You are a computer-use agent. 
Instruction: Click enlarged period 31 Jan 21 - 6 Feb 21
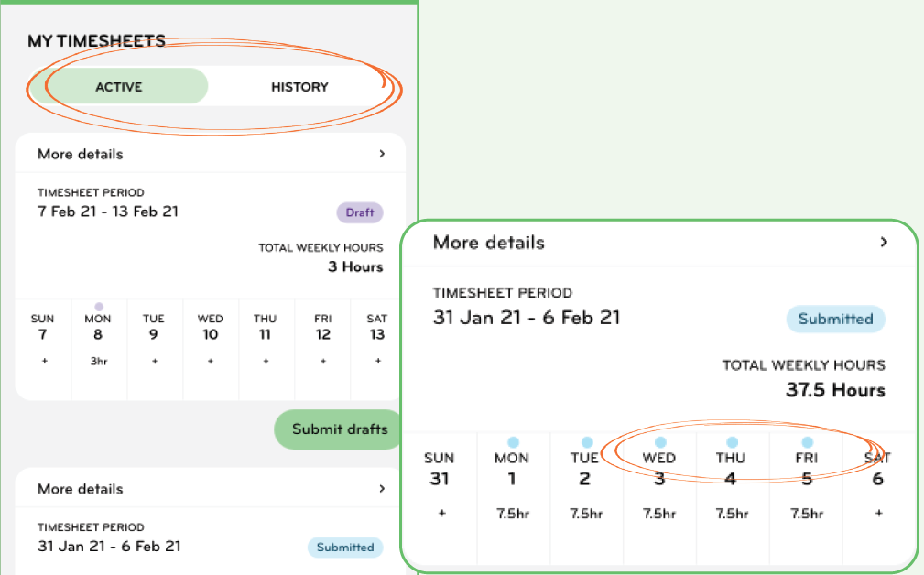tap(527, 318)
